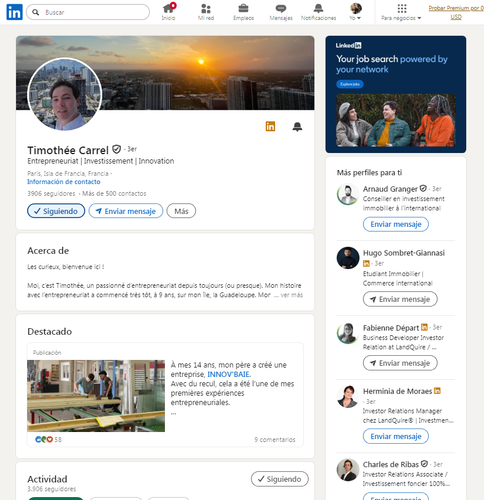The image size is (484, 500).
Task: Click the verification shield next to Timothée Carrel
Action: tap(116, 149)
